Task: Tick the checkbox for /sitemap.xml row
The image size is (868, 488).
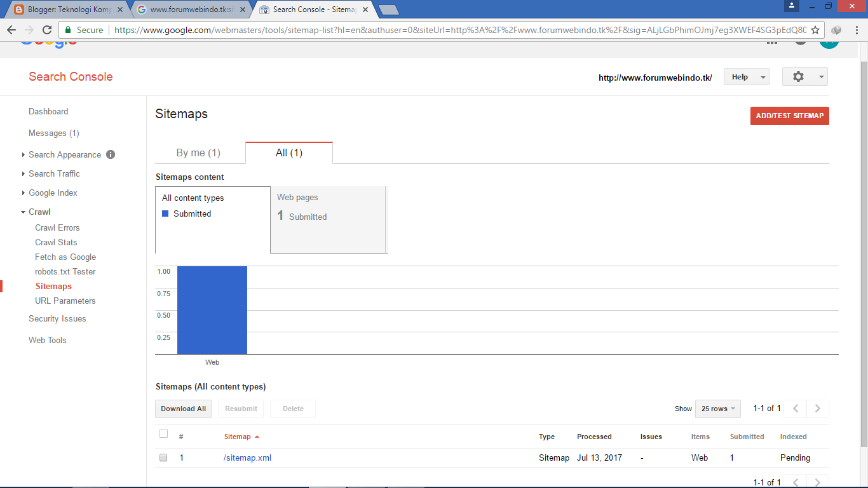Action: point(163,457)
